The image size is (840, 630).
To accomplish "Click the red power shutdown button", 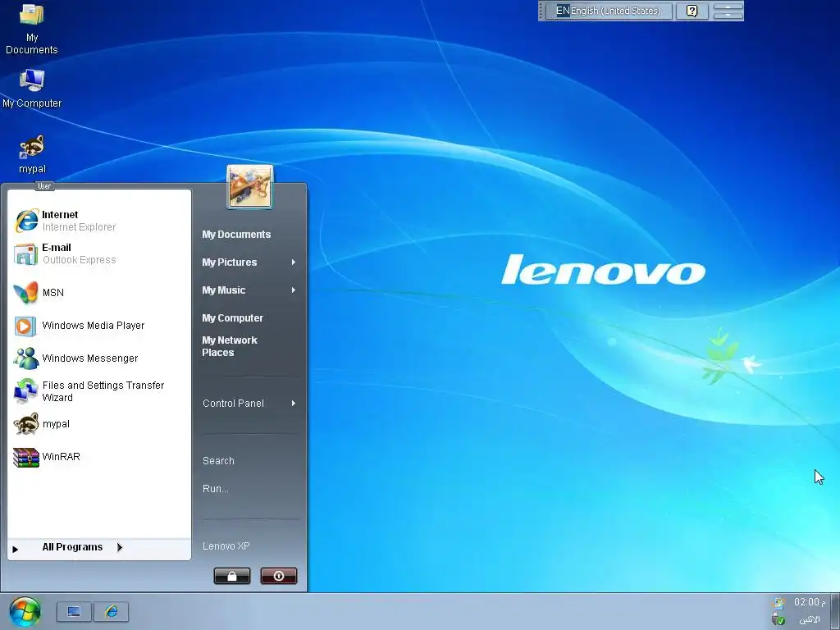I will coord(279,576).
